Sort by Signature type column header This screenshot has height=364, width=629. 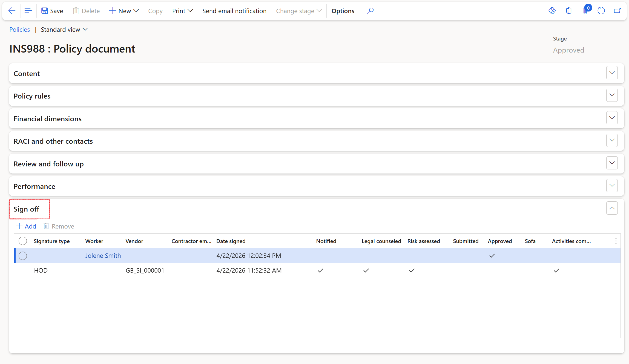pos(52,241)
